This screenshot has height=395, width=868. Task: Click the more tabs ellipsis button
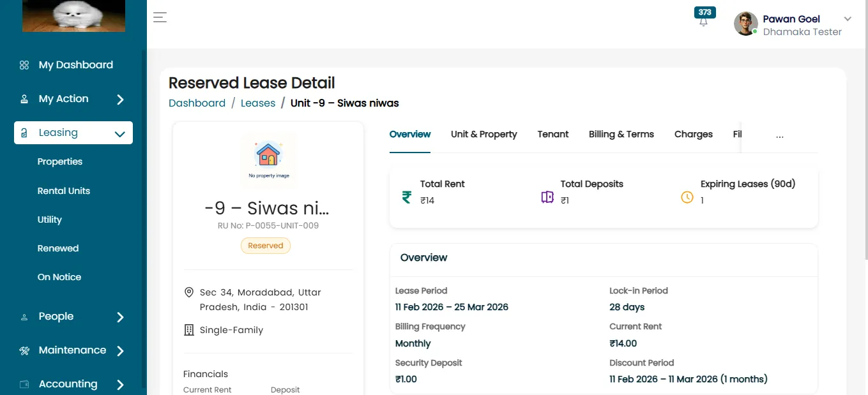(x=780, y=135)
